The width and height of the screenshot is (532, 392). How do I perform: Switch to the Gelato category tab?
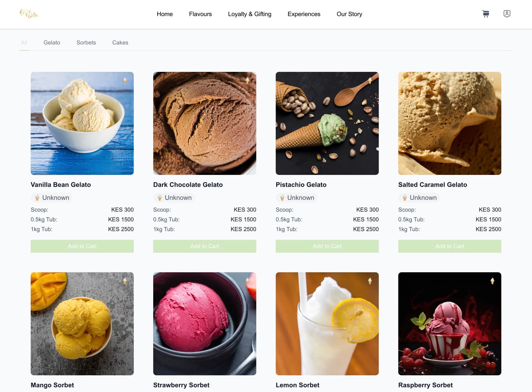tap(52, 43)
